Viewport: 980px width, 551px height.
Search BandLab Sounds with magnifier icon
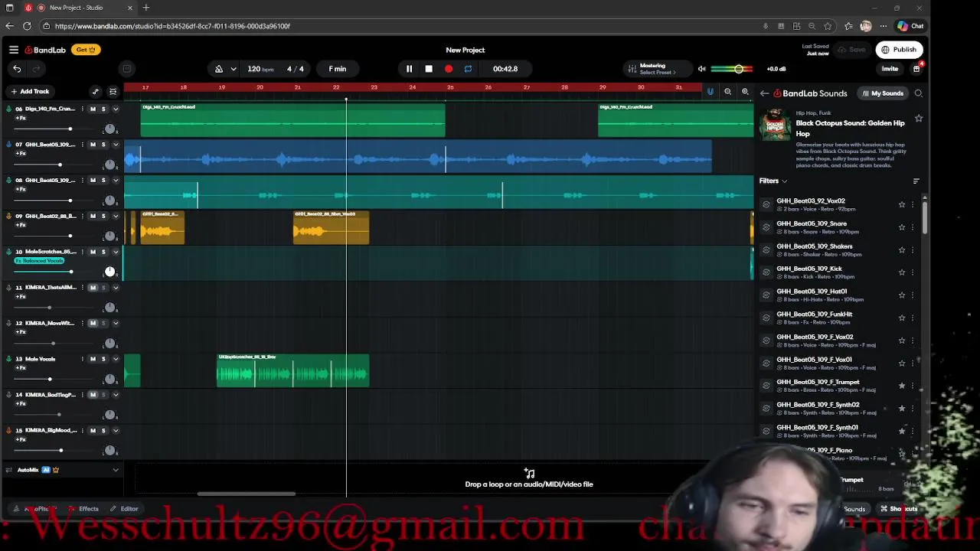(x=919, y=93)
